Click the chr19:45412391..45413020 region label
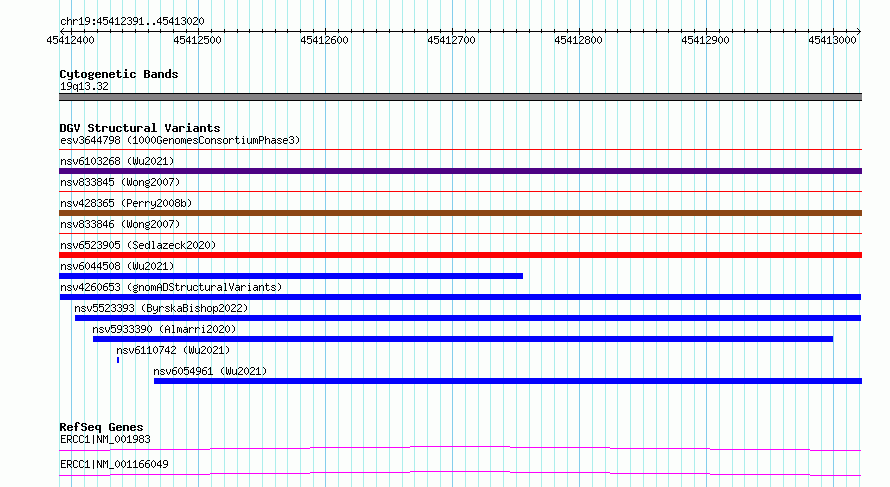The height and width of the screenshot is (487, 890). click(132, 21)
